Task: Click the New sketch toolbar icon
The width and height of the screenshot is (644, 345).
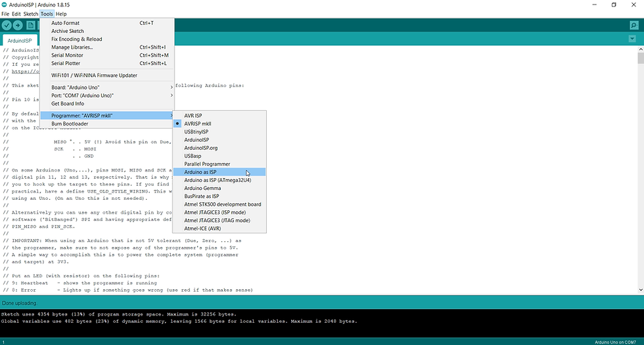Action: [31, 26]
